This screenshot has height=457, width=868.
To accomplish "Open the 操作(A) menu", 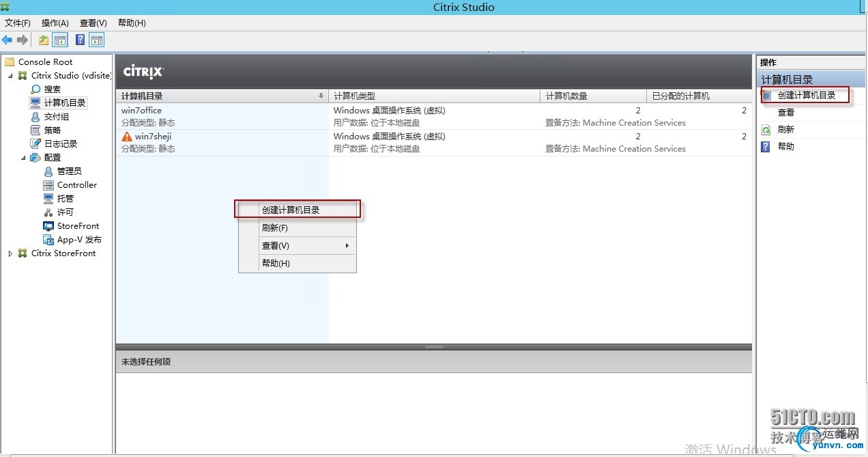I will (55, 23).
